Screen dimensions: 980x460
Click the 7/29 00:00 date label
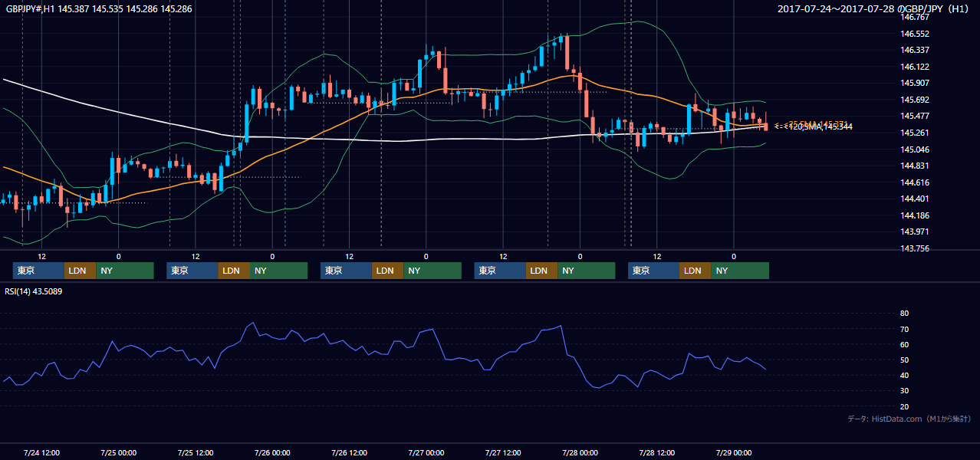[733, 452]
